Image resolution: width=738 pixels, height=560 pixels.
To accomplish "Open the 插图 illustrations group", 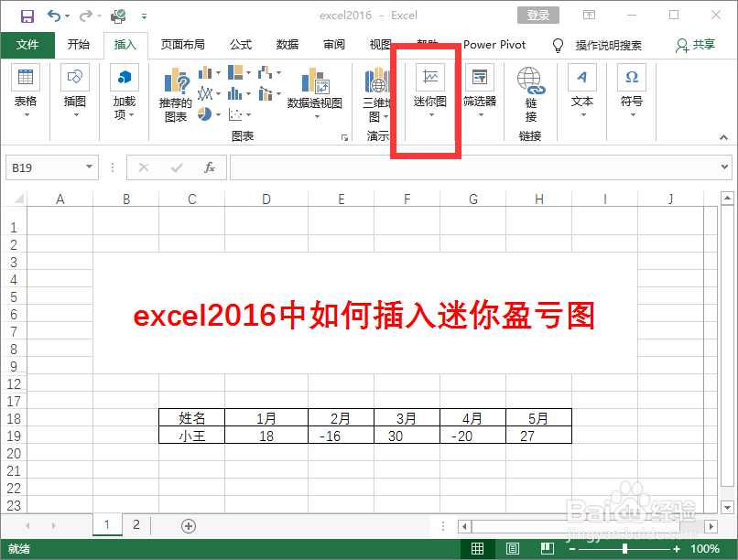I will [x=75, y=92].
